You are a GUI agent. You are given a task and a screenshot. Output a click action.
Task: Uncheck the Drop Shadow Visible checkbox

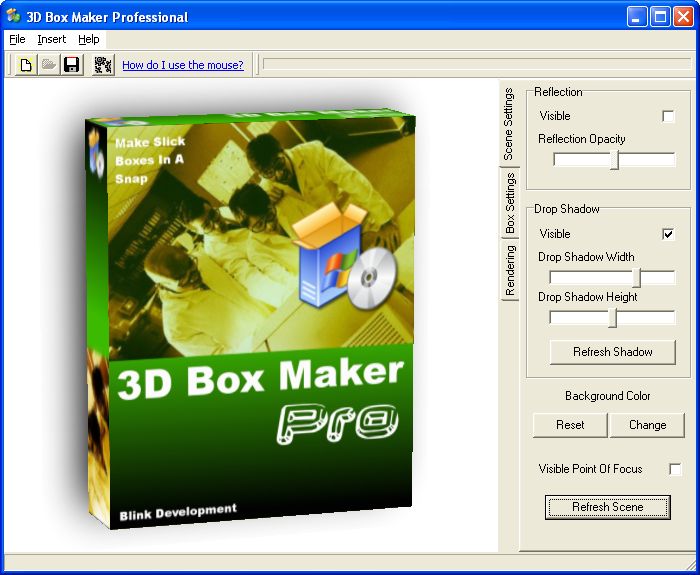668,234
